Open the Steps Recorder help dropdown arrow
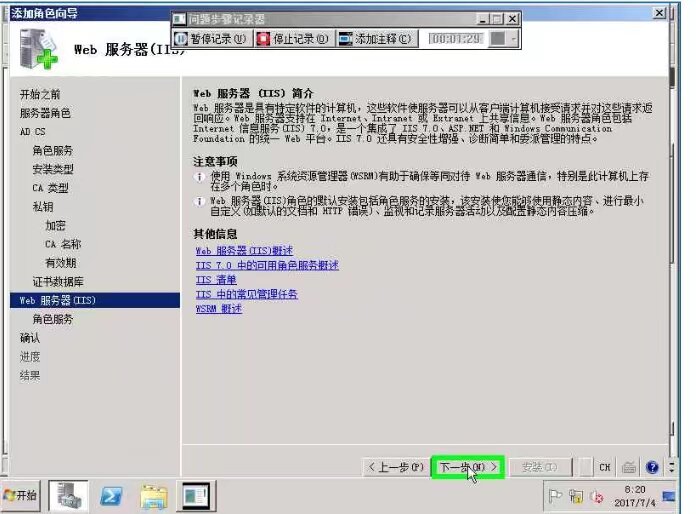This screenshot has height=514, width=696. [513, 39]
